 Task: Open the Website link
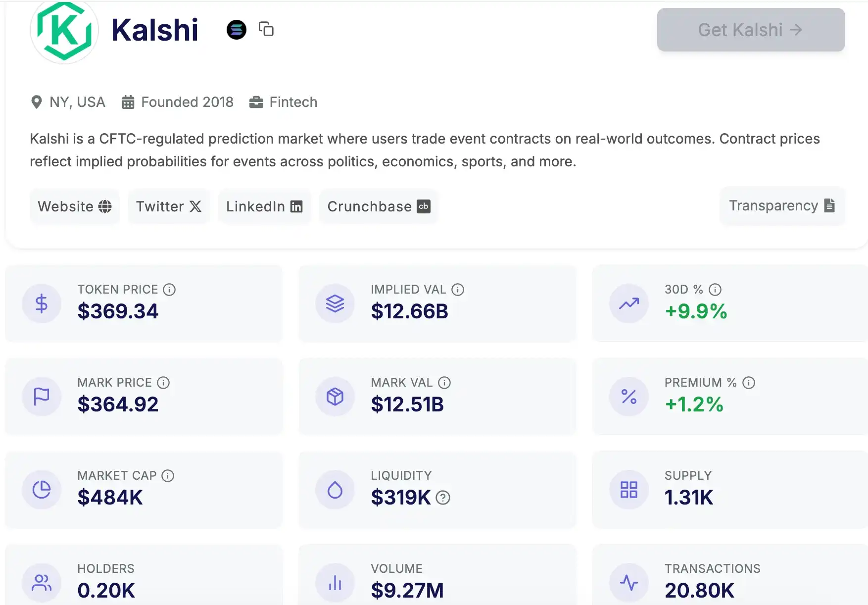pyautogui.click(x=75, y=206)
